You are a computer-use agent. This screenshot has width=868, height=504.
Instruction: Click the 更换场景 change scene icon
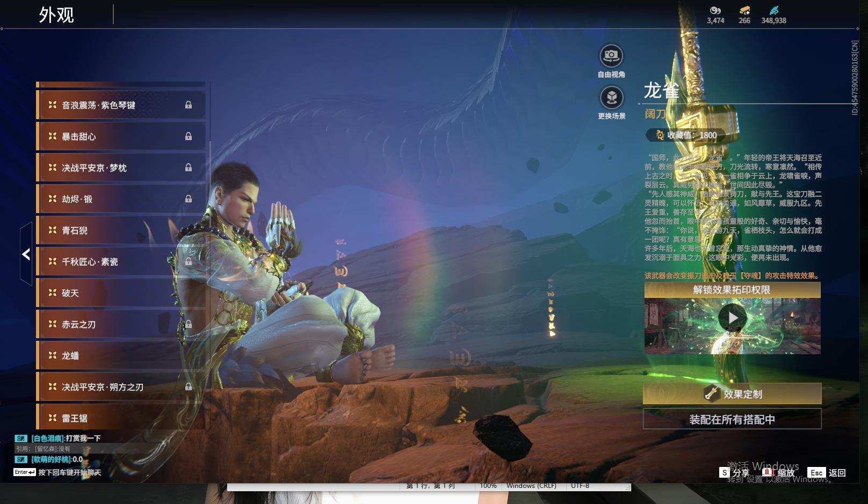tap(611, 97)
